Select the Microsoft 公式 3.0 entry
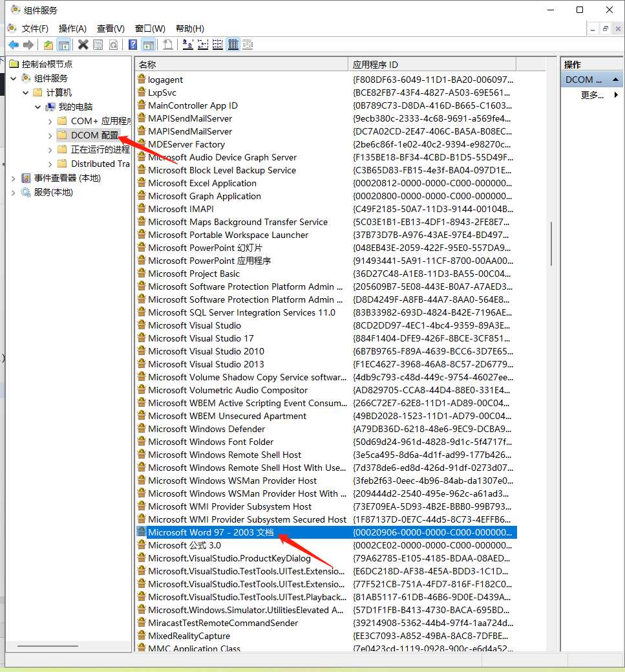Screen dimensions: 625x672 185,545
